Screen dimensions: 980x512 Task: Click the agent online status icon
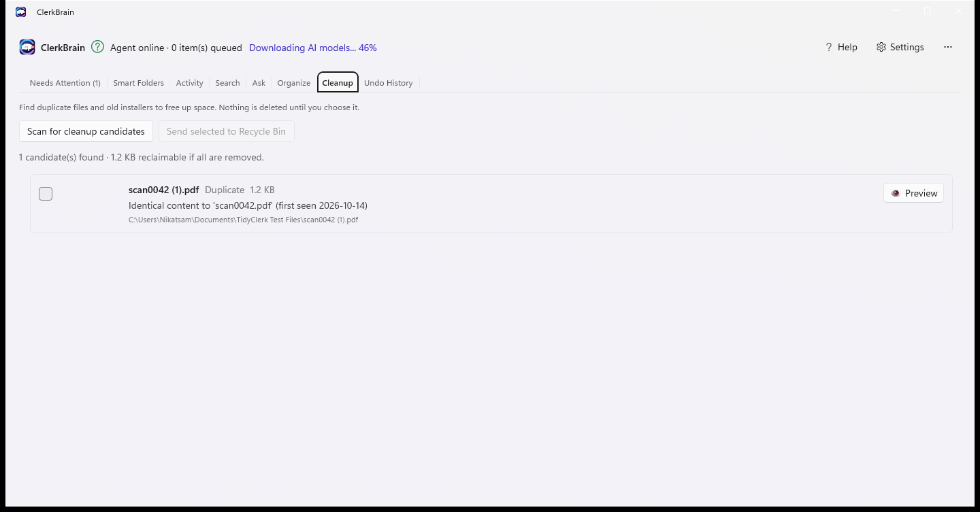click(x=98, y=47)
